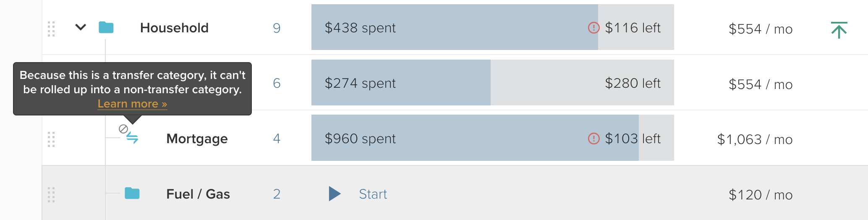Click the Household $438 spent progress bar
Screen dimensions: 868x220
pyautogui.click(x=454, y=28)
